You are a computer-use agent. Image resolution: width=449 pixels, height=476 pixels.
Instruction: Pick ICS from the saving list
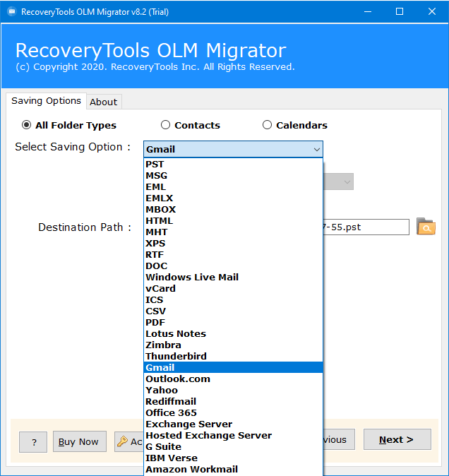[x=233, y=299]
